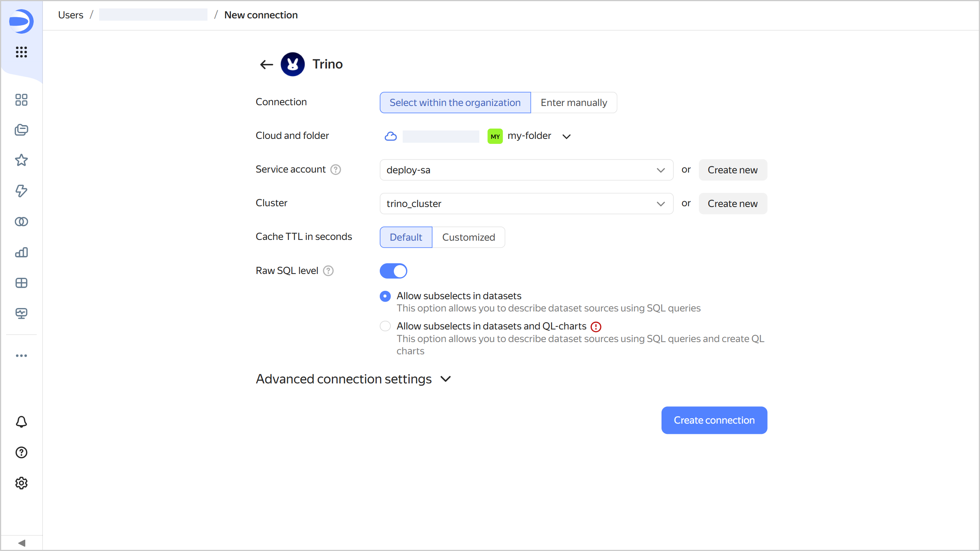Select Customized cache TTL option
Viewport: 980px width, 551px height.
pyautogui.click(x=469, y=237)
